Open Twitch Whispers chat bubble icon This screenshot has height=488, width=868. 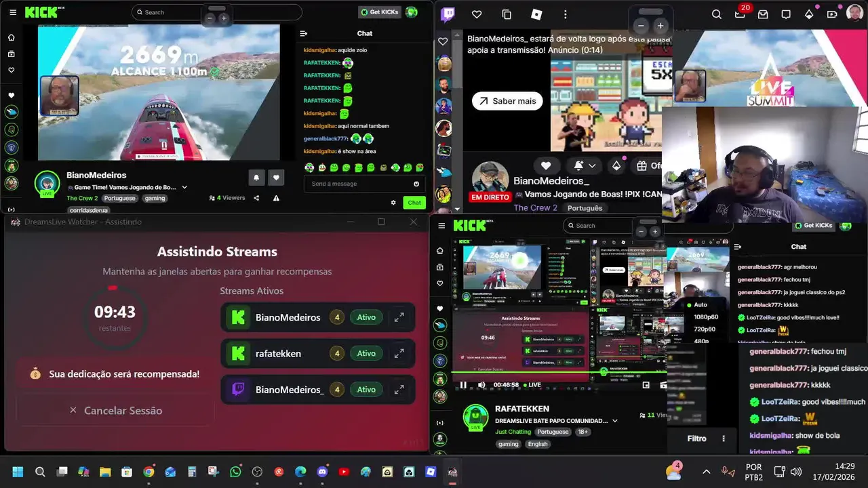(786, 14)
